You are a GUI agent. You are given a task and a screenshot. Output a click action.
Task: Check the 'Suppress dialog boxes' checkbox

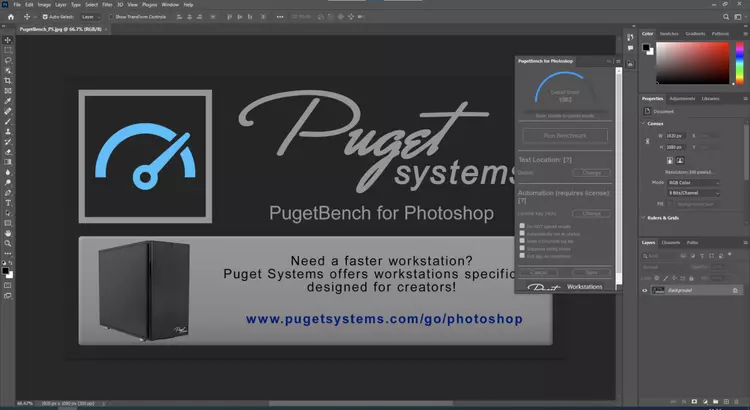click(x=522, y=248)
